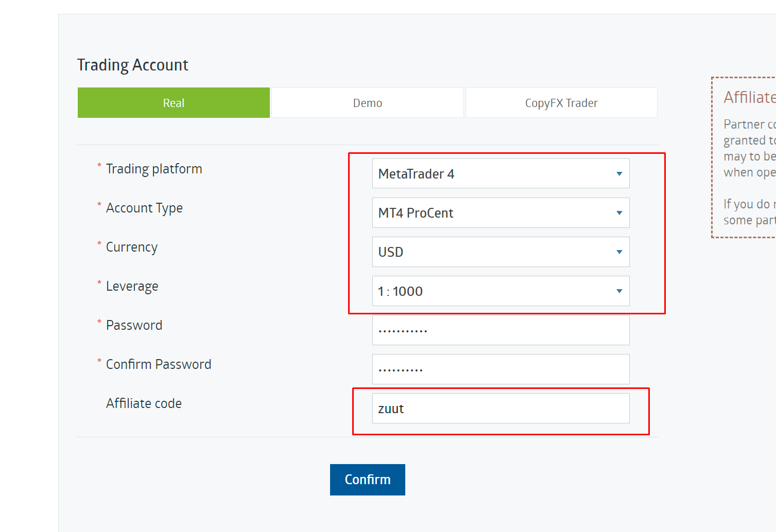776x532 pixels.
Task: Select the Real account tab
Action: pyautogui.click(x=174, y=103)
